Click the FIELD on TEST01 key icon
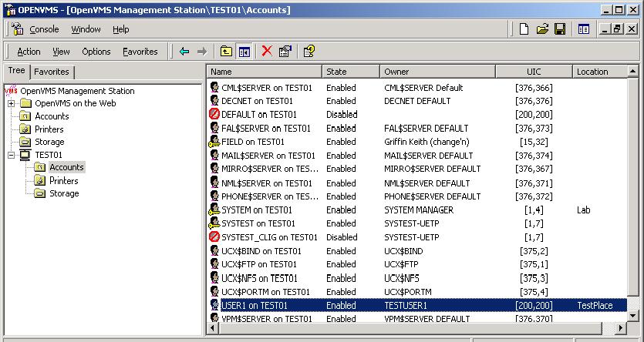The image size is (644, 342). pyautogui.click(x=214, y=142)
